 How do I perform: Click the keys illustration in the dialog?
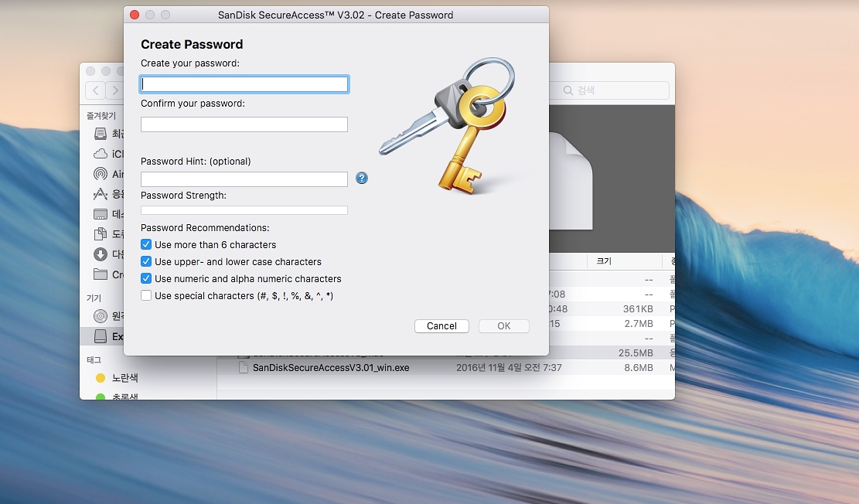[449, 125]
